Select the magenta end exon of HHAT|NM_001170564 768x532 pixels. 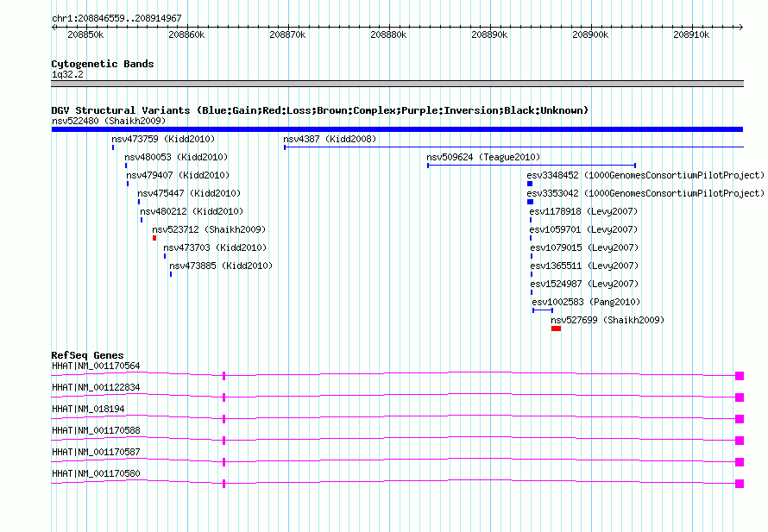(740, 376)
